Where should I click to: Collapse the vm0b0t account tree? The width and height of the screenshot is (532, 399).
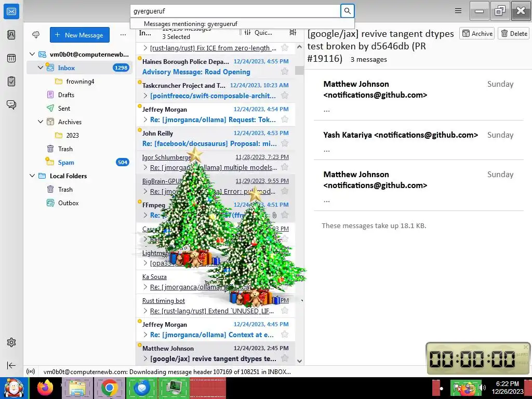coord(32,54)
